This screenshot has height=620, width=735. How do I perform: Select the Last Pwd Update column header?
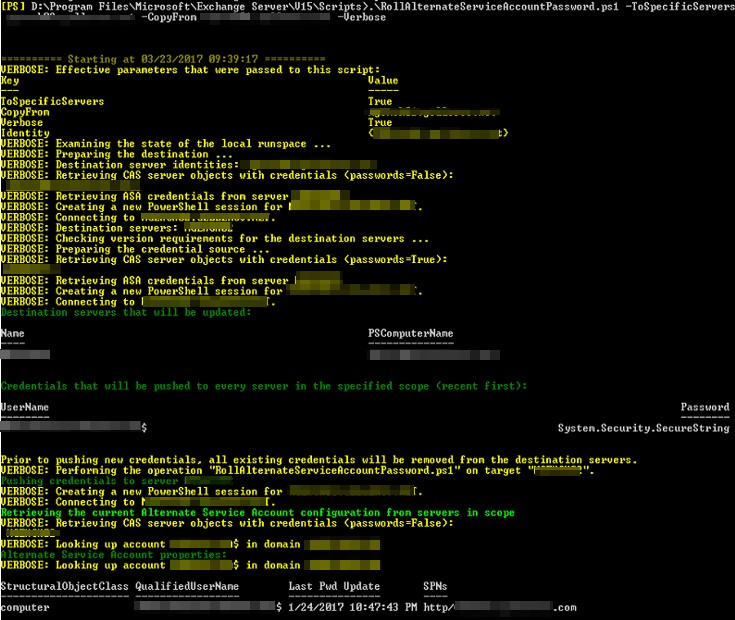[x=334, y=586]
